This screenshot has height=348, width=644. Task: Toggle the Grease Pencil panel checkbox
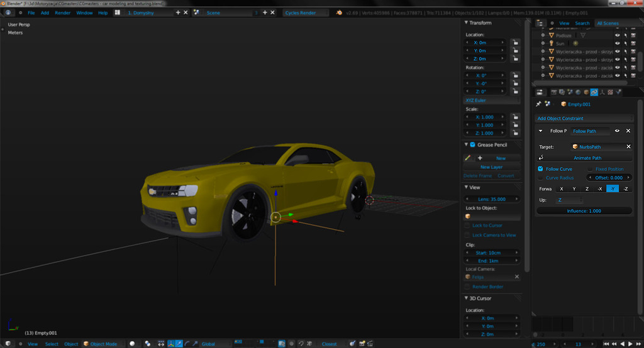click(x=473, y=144)
